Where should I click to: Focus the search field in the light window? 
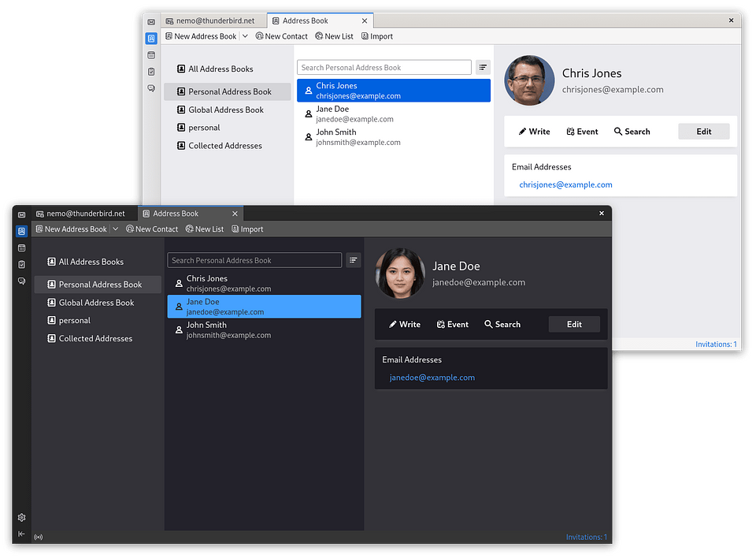point(384,68)
